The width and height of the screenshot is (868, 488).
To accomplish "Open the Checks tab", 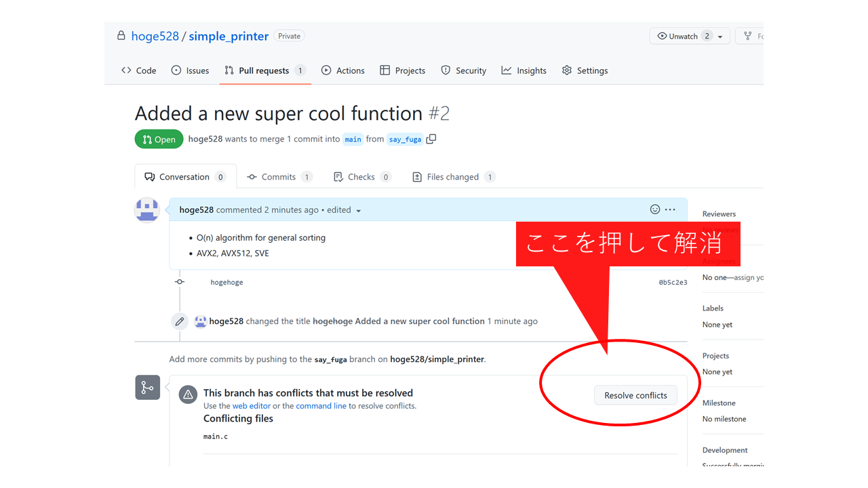I will coord(361,177).
